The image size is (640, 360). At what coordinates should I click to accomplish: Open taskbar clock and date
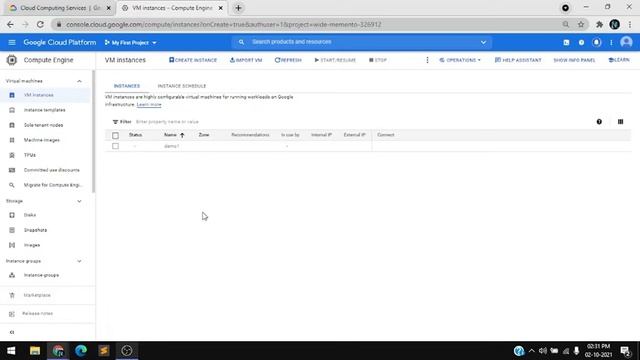599,351
